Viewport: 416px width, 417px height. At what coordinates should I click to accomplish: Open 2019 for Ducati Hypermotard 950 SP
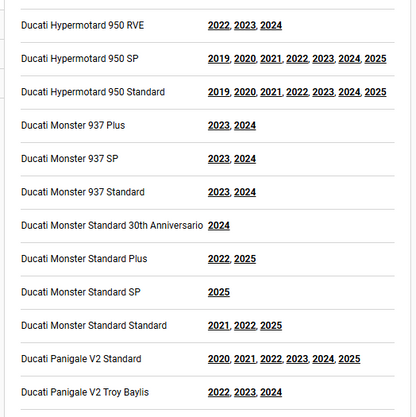(219, 59)
